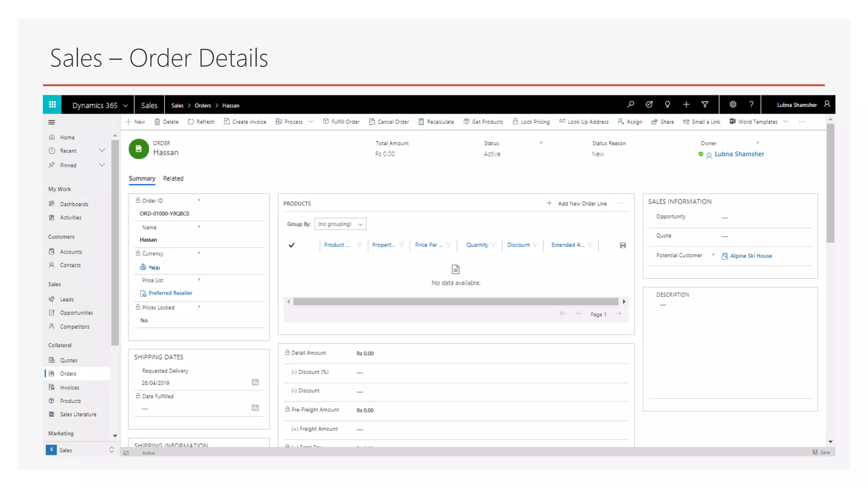The width and height of the screenshot is (868, 488).
Task: Open Date Fulfilled calendar picker
Action: (x=255, y=408)
